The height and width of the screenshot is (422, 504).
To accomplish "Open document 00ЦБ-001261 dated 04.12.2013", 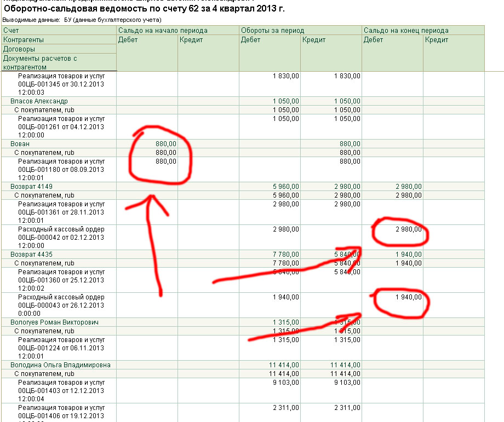I will (61, 127).
